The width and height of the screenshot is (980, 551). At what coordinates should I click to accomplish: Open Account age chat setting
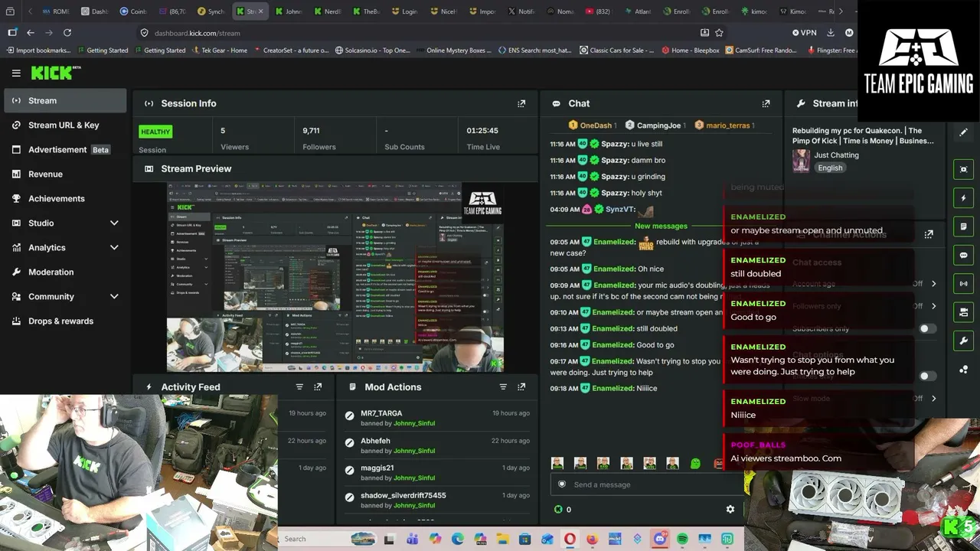click(x=864, y=284)
